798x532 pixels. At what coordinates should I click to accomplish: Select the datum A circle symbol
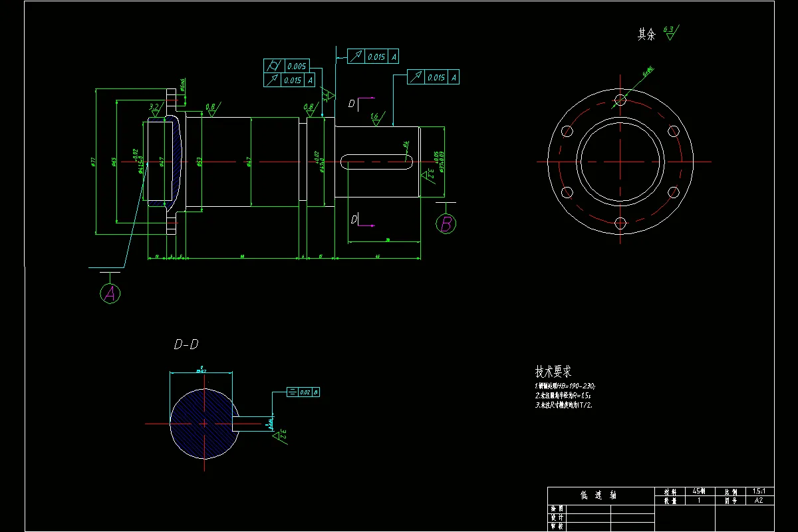tap(110, 293)
